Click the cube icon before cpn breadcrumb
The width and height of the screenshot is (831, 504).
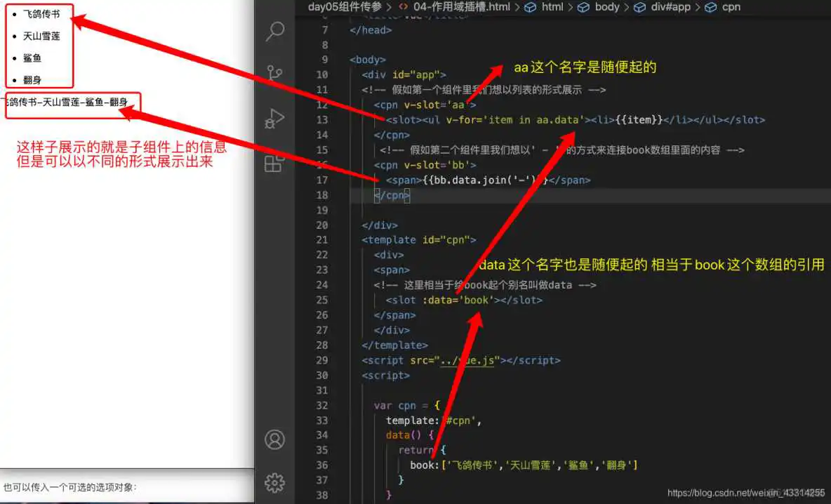(711, 8)
